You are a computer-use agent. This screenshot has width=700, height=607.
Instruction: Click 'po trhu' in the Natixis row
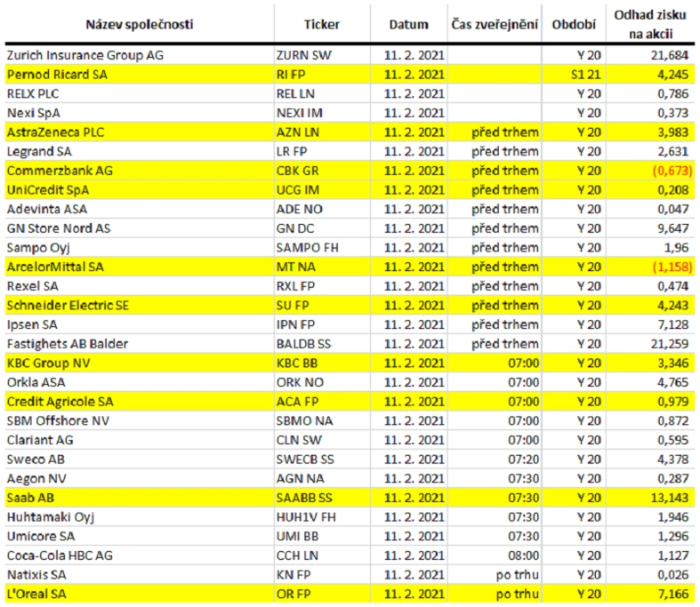click(x=518, y=574)
